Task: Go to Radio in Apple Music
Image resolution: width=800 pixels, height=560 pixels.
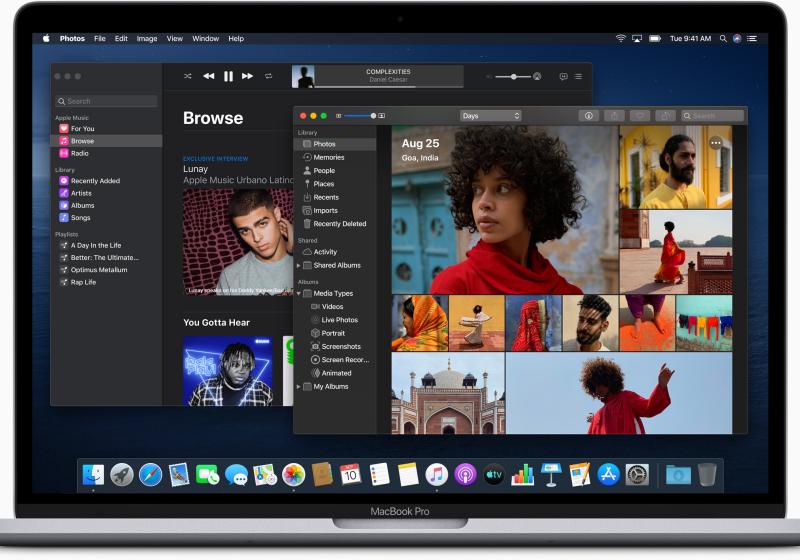Action: tap(79, 154)
